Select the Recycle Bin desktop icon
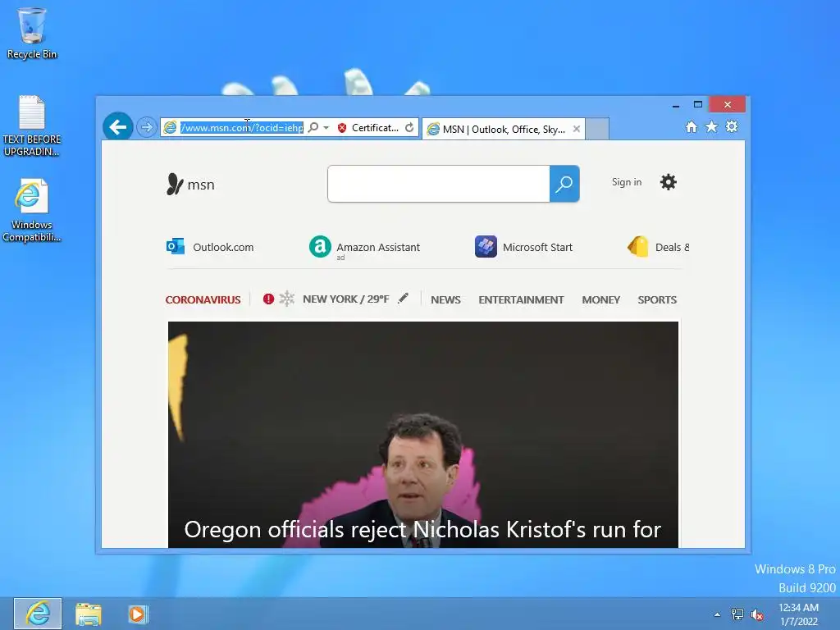The image size is (840, 630). (32, 33)
